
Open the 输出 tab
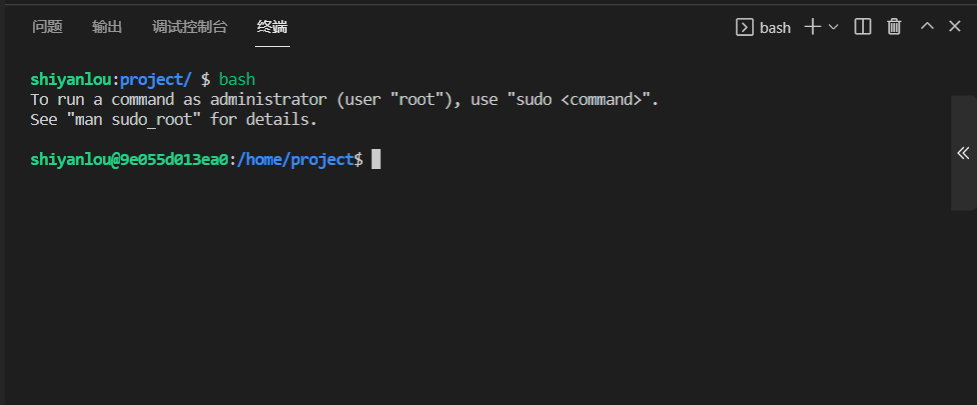(x=107, y=27)
